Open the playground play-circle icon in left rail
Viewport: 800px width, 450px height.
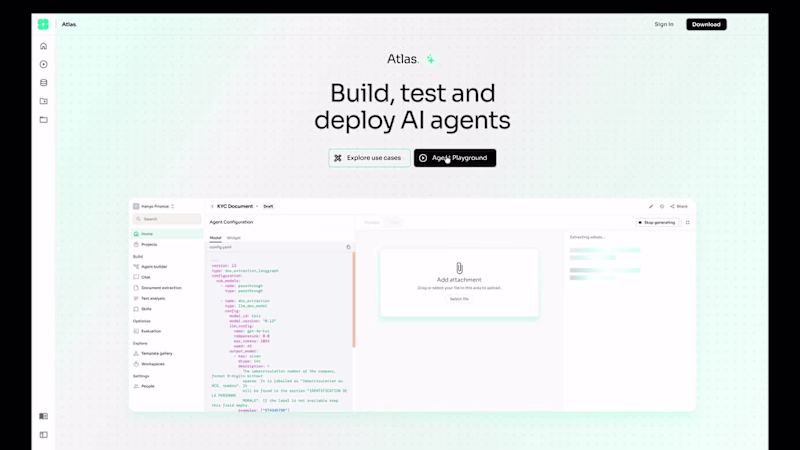(x=43, y=64)
